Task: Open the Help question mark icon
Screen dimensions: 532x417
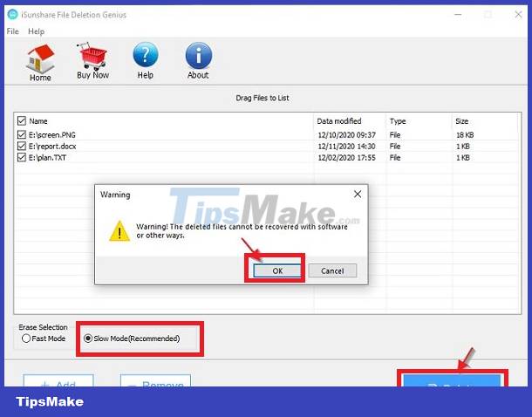Action: pyautogui.click(x=146, y=61)
